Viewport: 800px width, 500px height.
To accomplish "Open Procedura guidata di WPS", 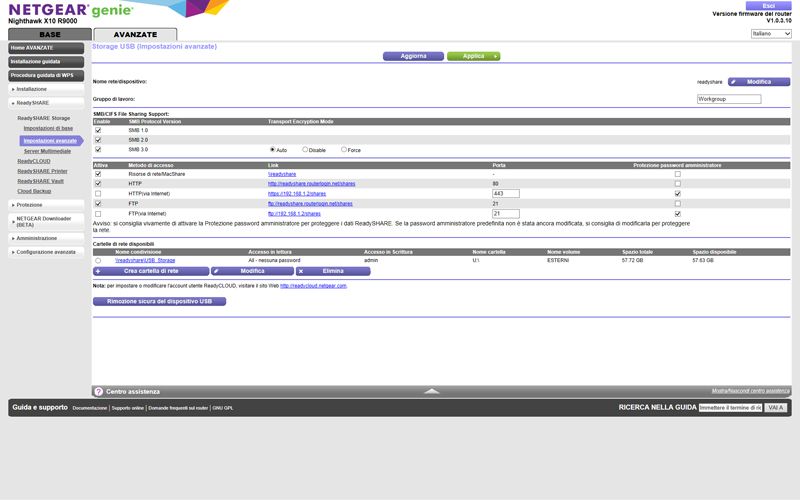I will 46,76.
